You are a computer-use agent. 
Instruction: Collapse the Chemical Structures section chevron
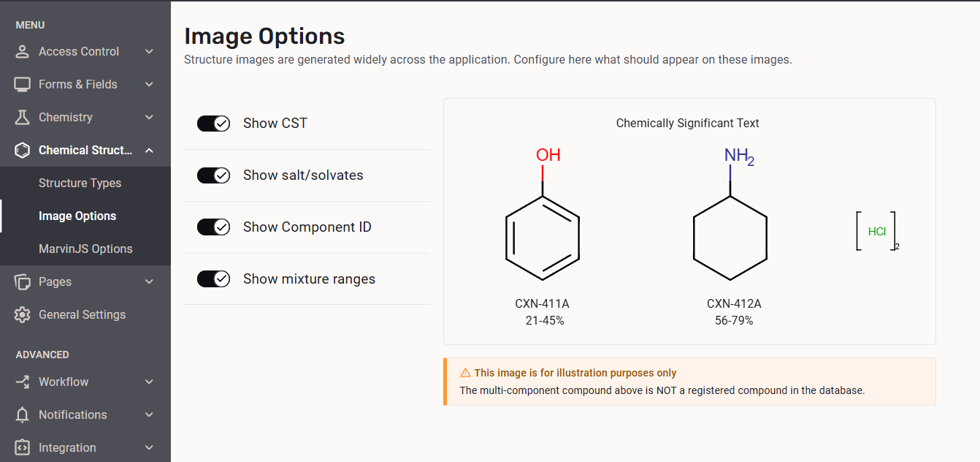149,150
